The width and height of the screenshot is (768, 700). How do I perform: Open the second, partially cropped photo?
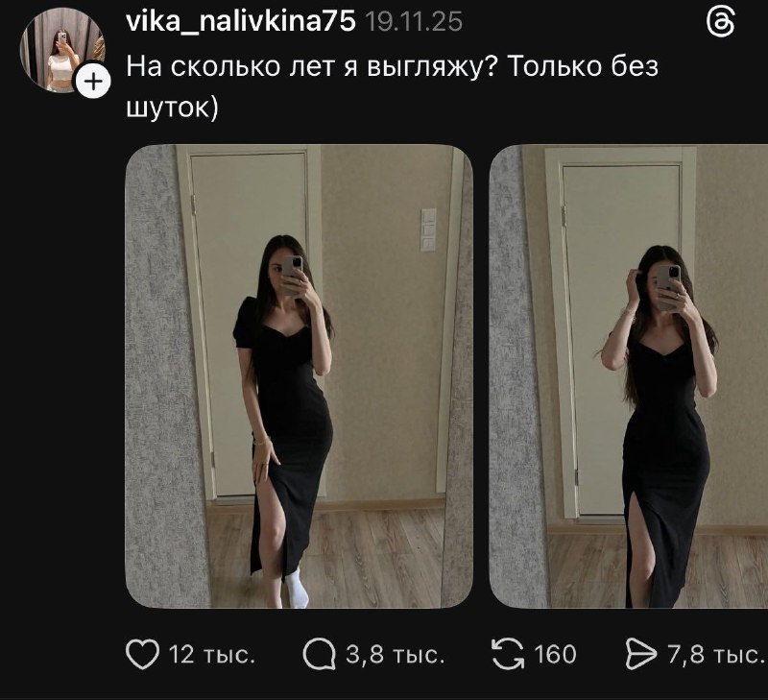tap(629, 375)
